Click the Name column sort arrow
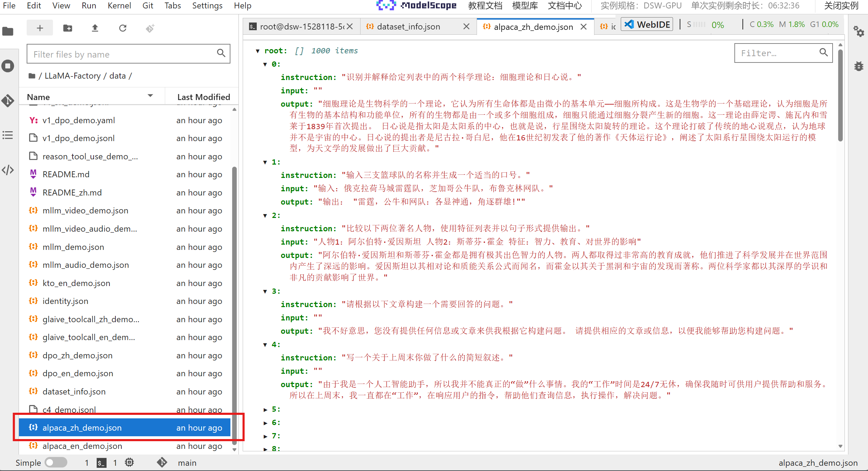The width and height of the screenshot is (868, 471). click(x=150, y=96)
